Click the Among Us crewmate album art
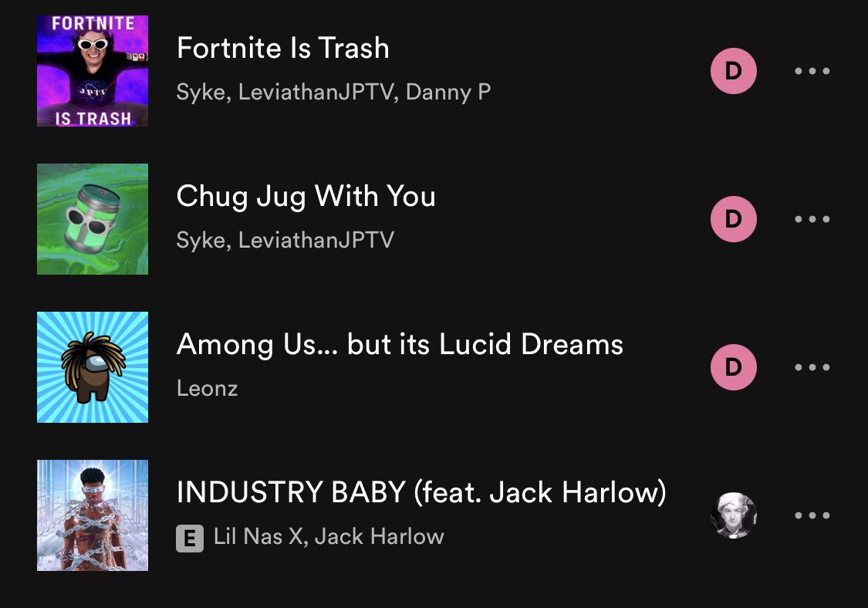Image resolution: width=868 pixels, height=608 pixels. pos(93,367)
